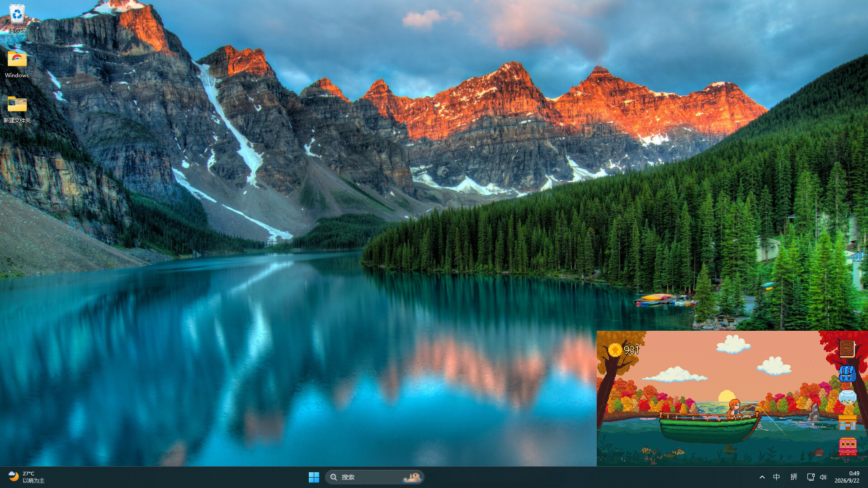The image size is (868, 488).
Task: Click the red-haired fishing girl
Action: pyautogui.click(x=734, y=408)
